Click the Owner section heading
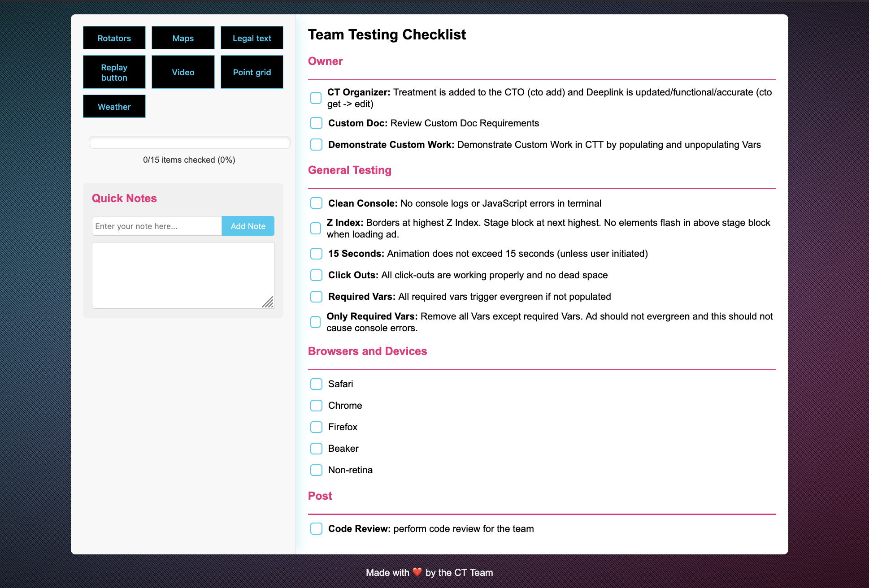The image size is (869, 588). 325,61
